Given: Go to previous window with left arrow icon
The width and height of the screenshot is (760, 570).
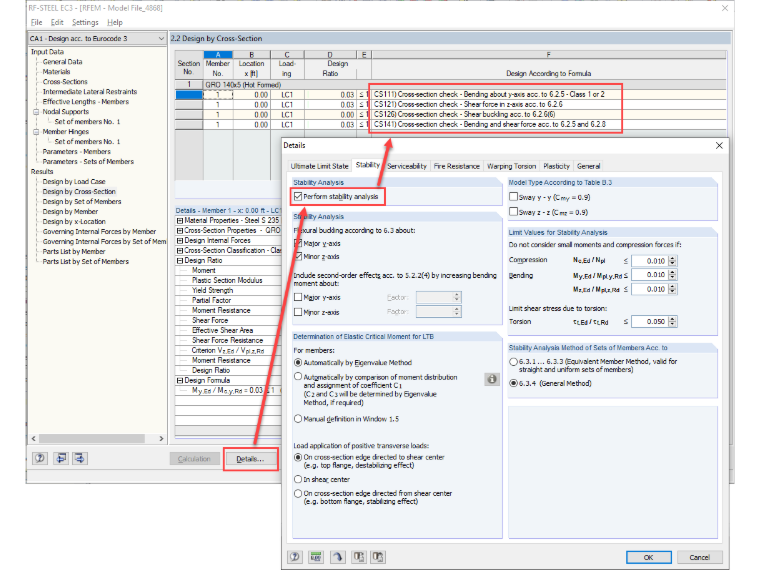Looking at the screenshot, I should pyautogui.click(x=61, y=458).
